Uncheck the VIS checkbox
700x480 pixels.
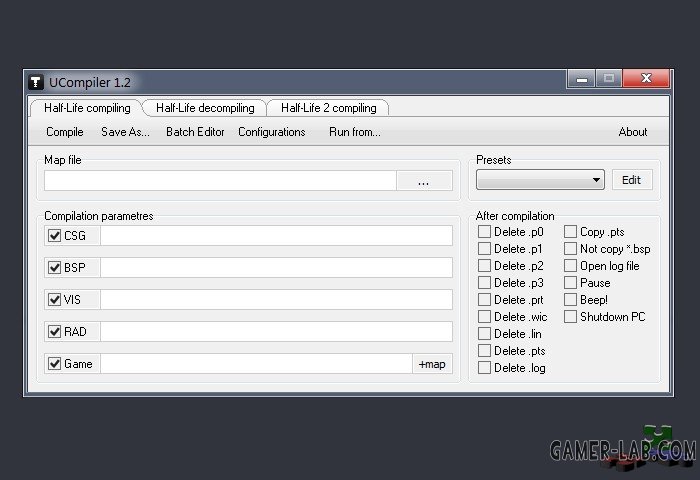tap(54, 299)
